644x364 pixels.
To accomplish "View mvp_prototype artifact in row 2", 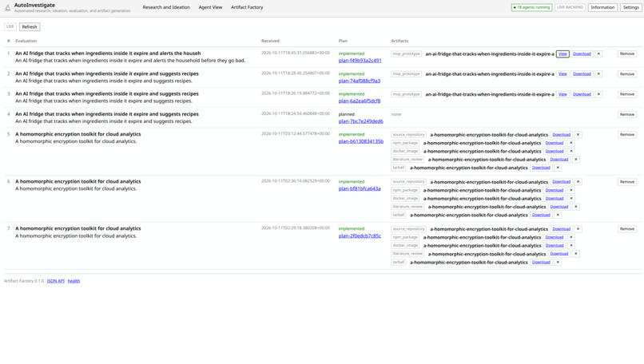I will pyautogui.click(x=563, y=74).
